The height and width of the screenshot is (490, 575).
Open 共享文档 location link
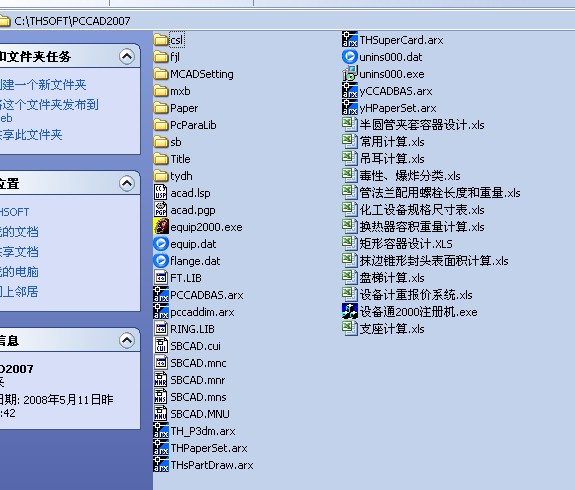(19, 252)
